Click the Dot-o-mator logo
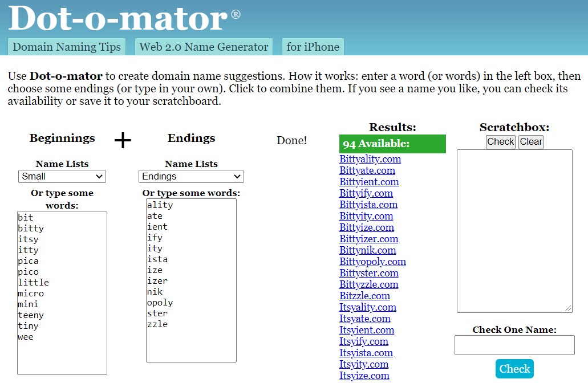This screenshot has width=588, height=383. 124,18
